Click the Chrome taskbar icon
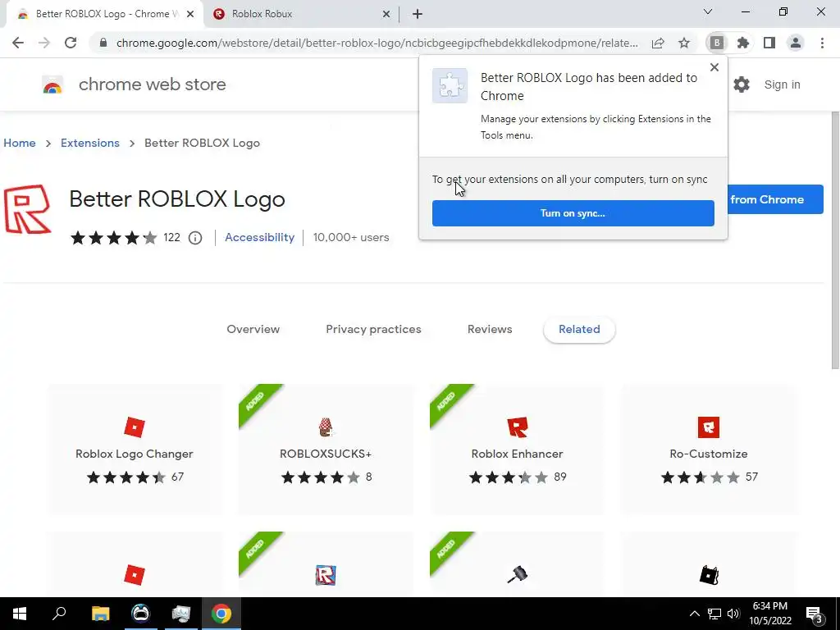The image size is (840, 630). pyautogui.click(x=221, y=614)
